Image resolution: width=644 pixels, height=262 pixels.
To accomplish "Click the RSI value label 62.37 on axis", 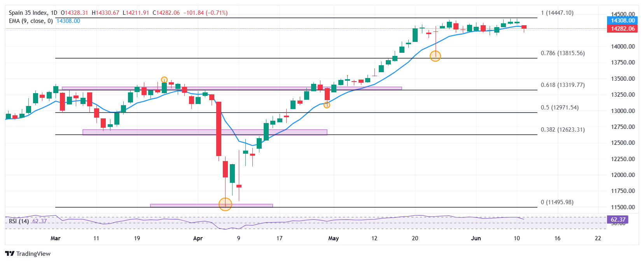I will [618, 220].
